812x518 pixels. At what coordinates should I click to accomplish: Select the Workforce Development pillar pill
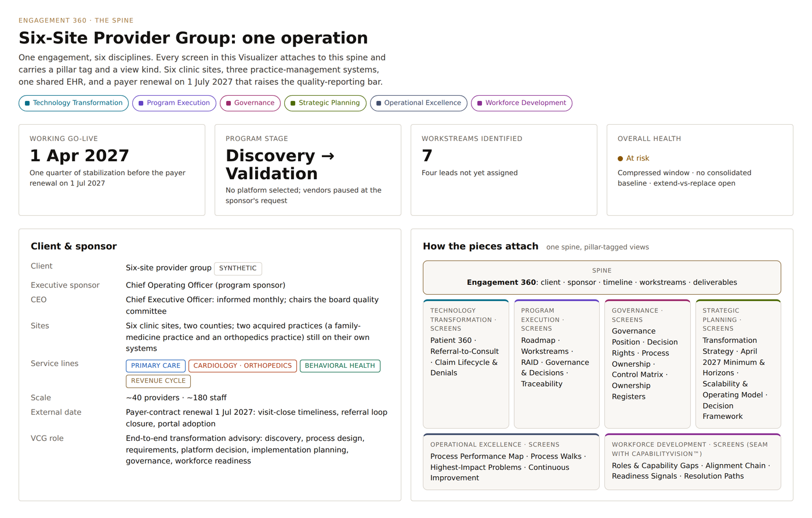tap(521, 103)
